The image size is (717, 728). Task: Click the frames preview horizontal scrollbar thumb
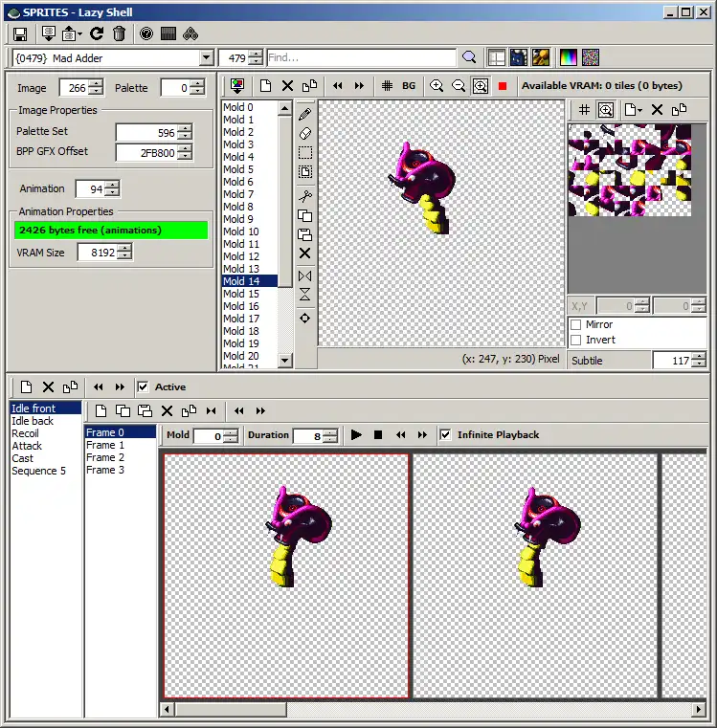[231, 710]
